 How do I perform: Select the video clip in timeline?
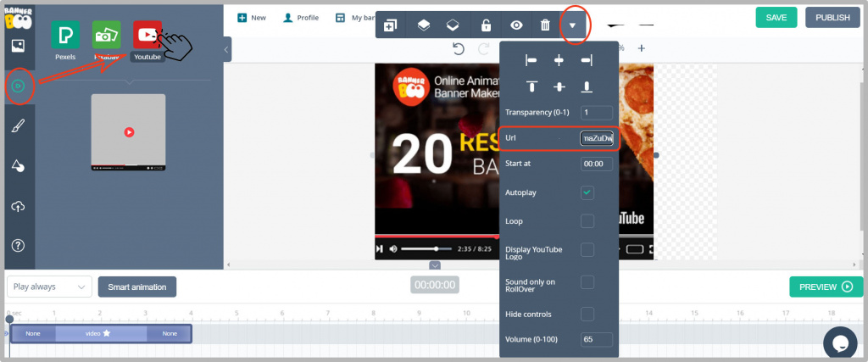coord(102,334)
